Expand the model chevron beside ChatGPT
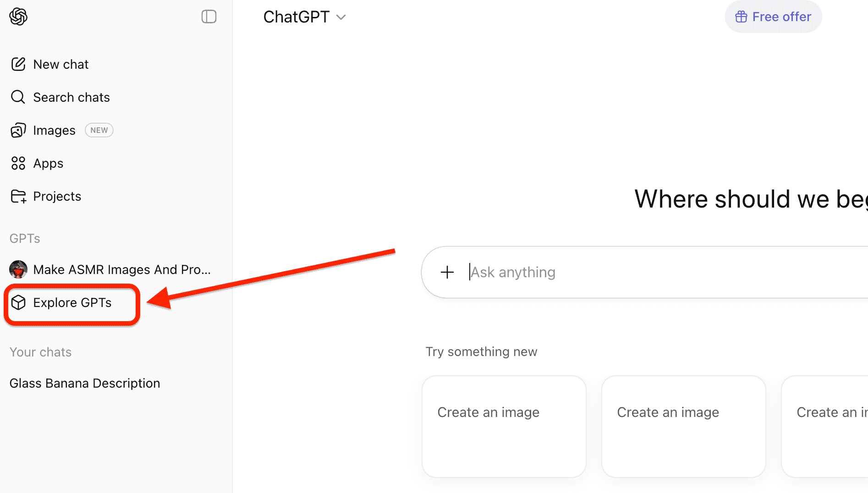The height and width of the screenshot is (493, 868). (x=341, y=17)
